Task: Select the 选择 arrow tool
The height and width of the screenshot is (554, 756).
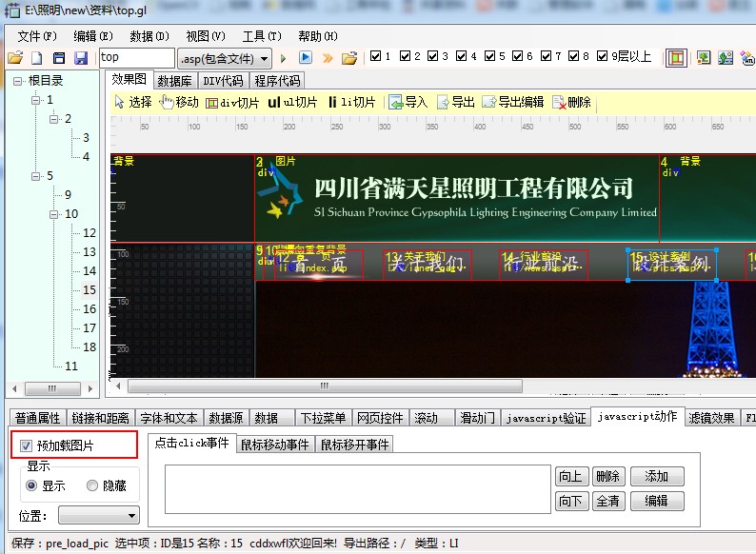Action: click(133, 102)
